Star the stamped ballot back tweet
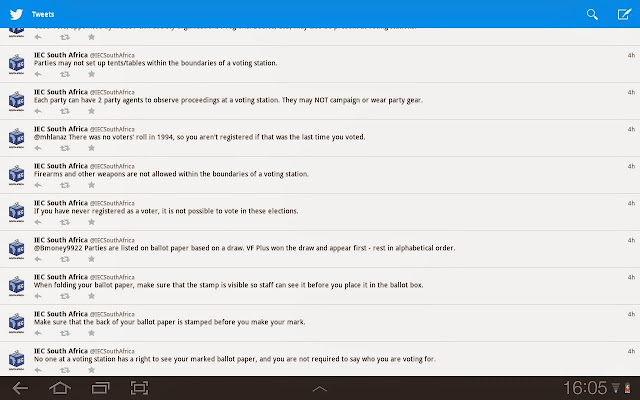 (91, 333)
